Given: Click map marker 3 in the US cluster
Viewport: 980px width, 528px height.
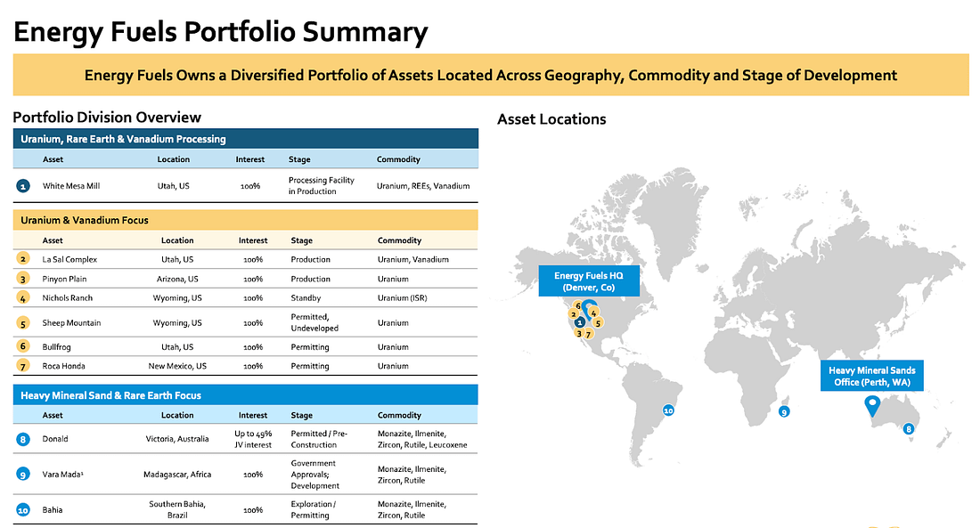Looking at the screenshot, I should [x=579, y=332].
